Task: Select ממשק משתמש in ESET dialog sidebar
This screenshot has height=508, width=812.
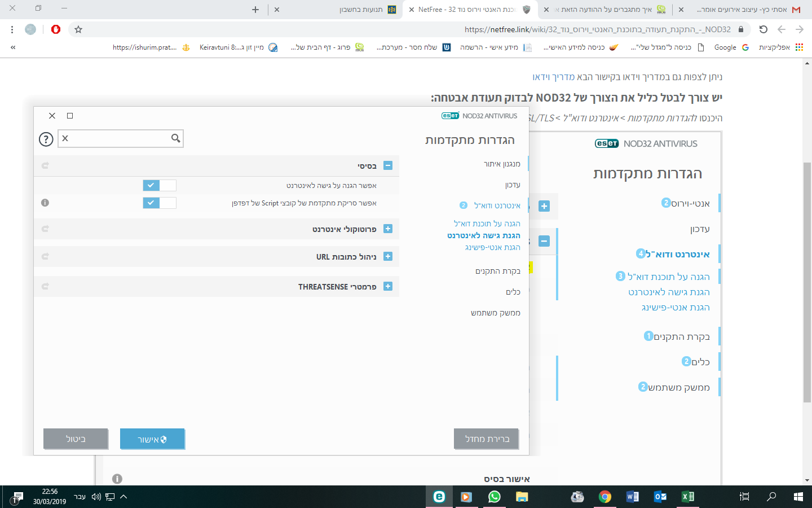Action: [x=496, y=313]
